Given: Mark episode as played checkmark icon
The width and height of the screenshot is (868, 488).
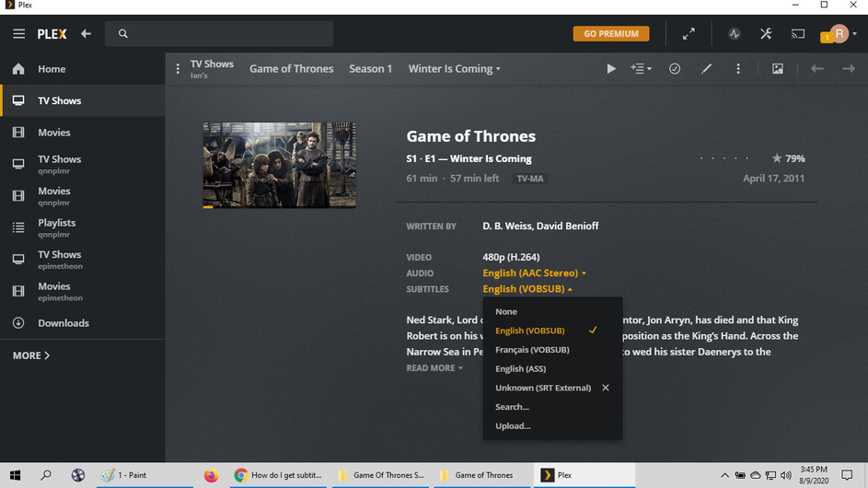Looking at the screenshot, I should pos(675,69).
